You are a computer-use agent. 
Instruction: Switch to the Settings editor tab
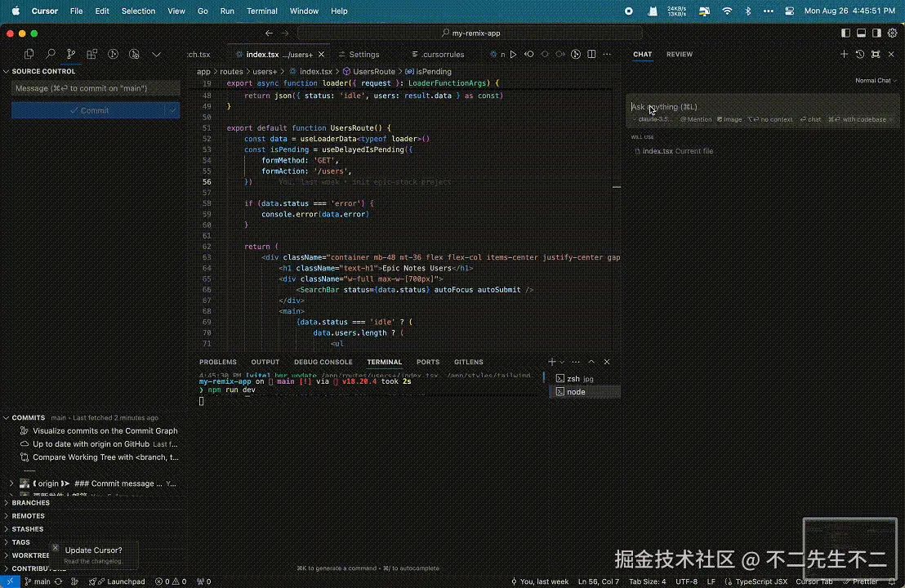point(359,54)
